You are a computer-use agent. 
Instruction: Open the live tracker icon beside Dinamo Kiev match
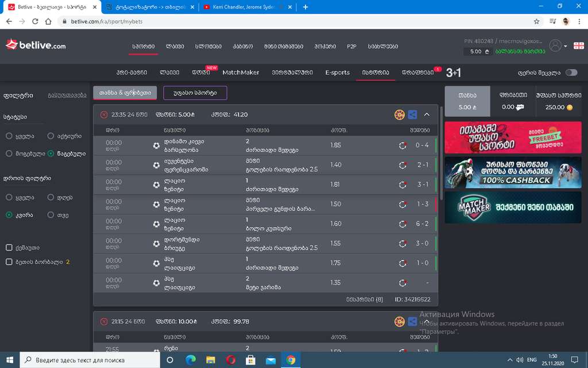pyautogui.click(x=404, y=145)
